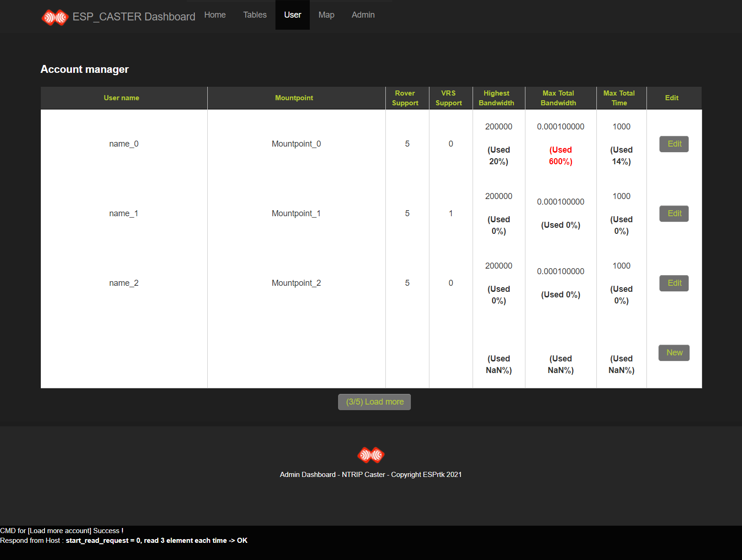Select the name_1 user name cell

(123, 213)
